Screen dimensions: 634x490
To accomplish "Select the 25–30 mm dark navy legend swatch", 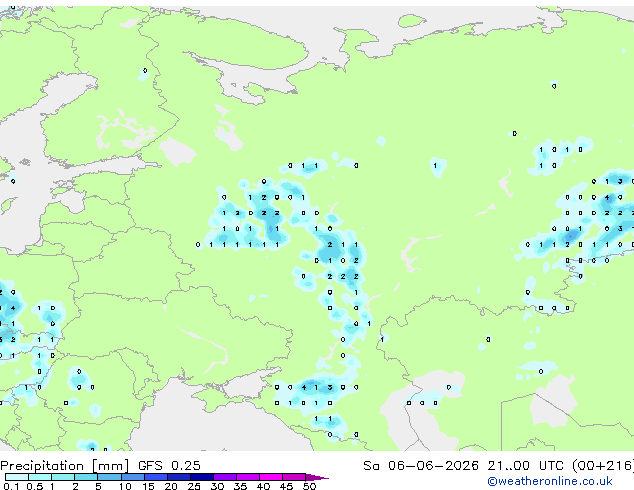I will (202, 477).
